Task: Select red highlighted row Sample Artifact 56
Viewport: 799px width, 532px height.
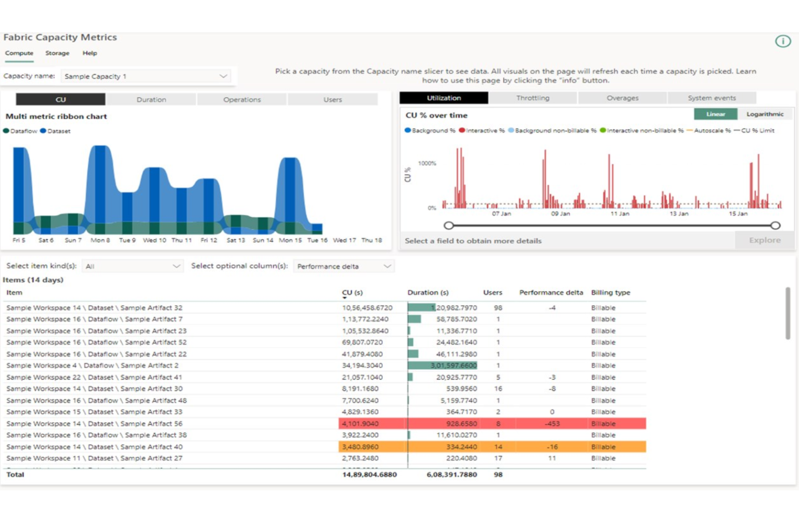Action: (326, 424)
